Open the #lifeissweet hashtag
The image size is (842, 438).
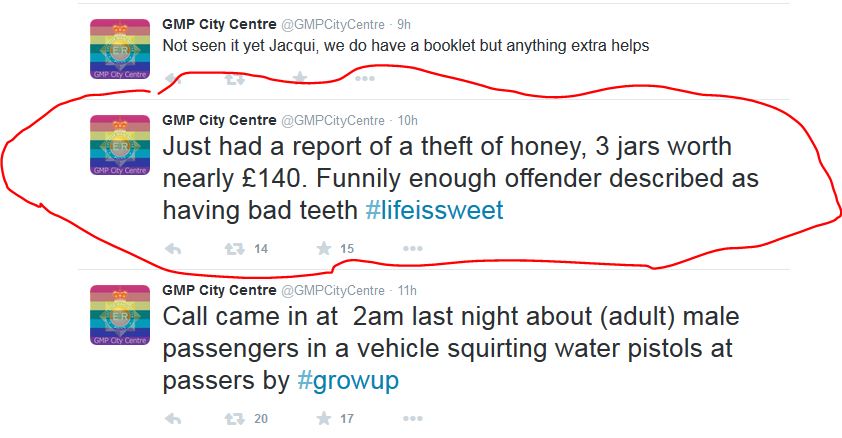435,211
